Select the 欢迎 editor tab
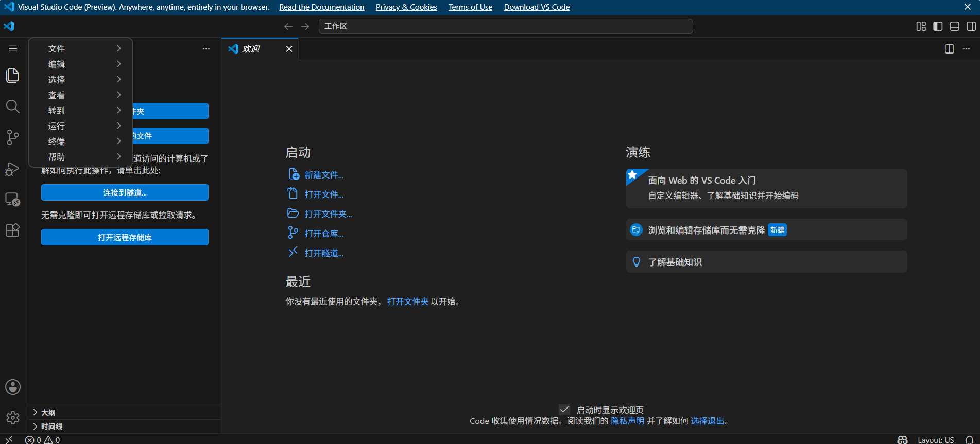The height and width of the screenshot is (444, 980). click(x=260, y=49)
